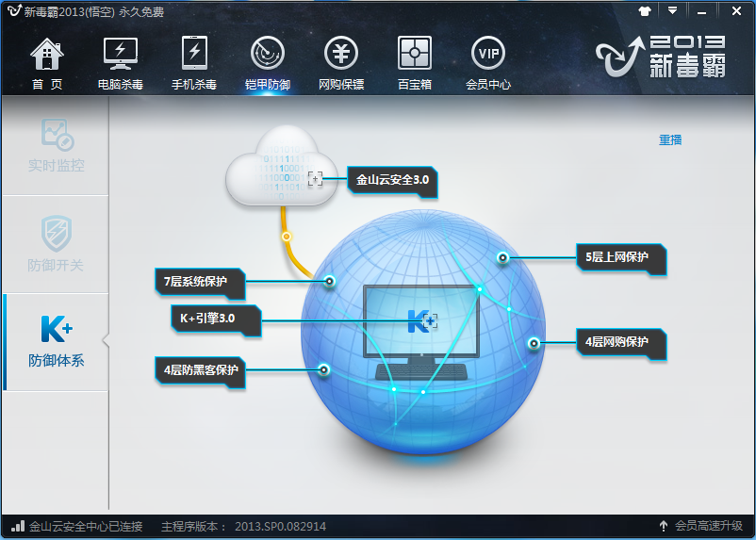The image size is (756, 540).
Task: Click the 5层上网保护 label
Action: click(621, 258)
